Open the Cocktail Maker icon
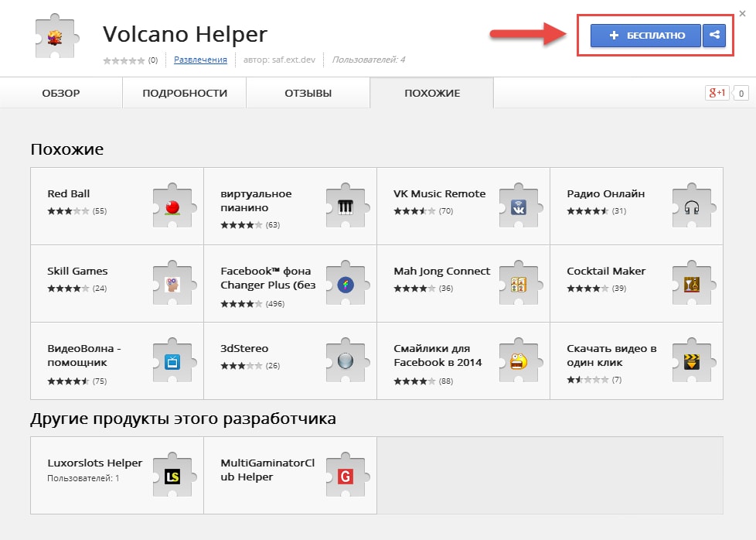756x540 pixels. (691, 283)
